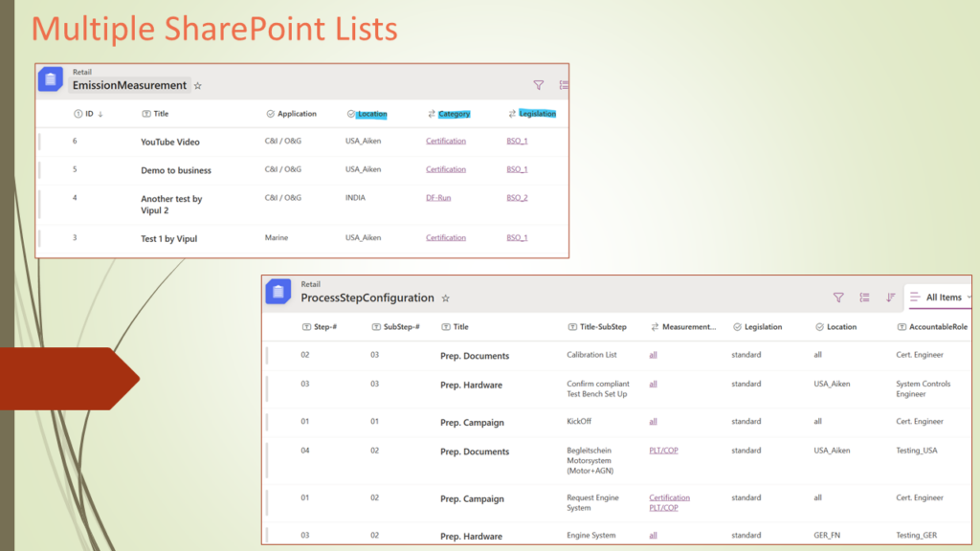980x551 pixels.
Task: Click the EmissionMeasurement list icon
Action: click(51, 79)
